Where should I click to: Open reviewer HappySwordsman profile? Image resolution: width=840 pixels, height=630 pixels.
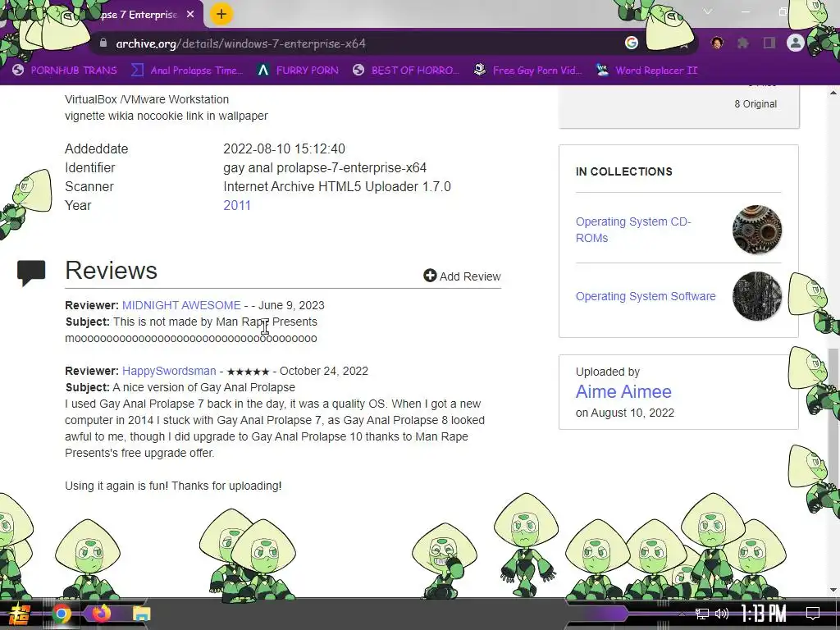(x=169, y=371)
